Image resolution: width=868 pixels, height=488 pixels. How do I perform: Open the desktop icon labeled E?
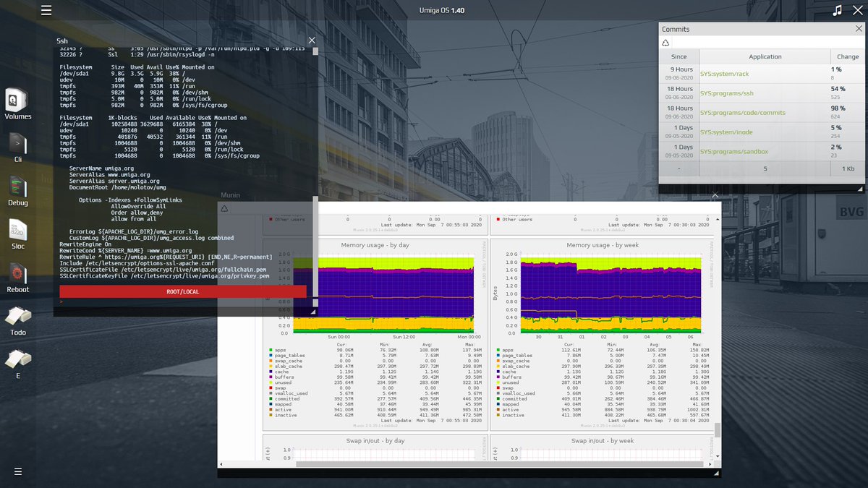18,364
